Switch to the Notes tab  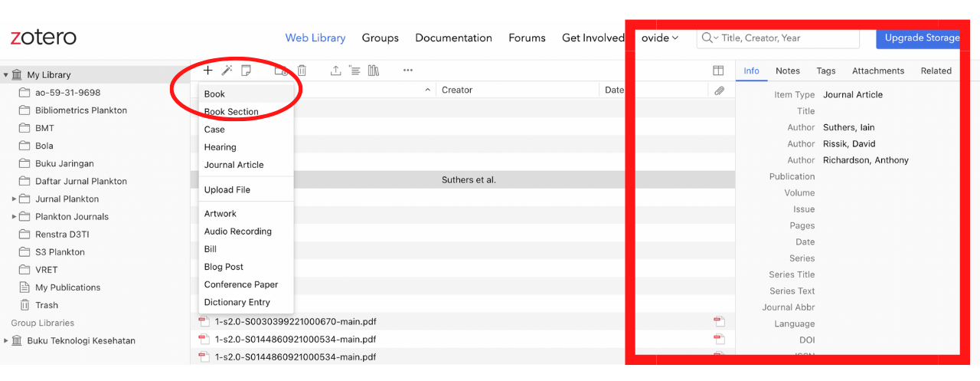point(788,71)
